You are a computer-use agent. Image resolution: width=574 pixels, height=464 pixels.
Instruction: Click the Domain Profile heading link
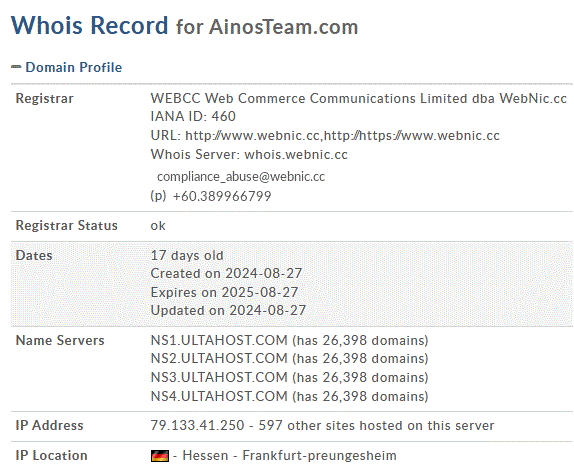(x=74, y=67)
